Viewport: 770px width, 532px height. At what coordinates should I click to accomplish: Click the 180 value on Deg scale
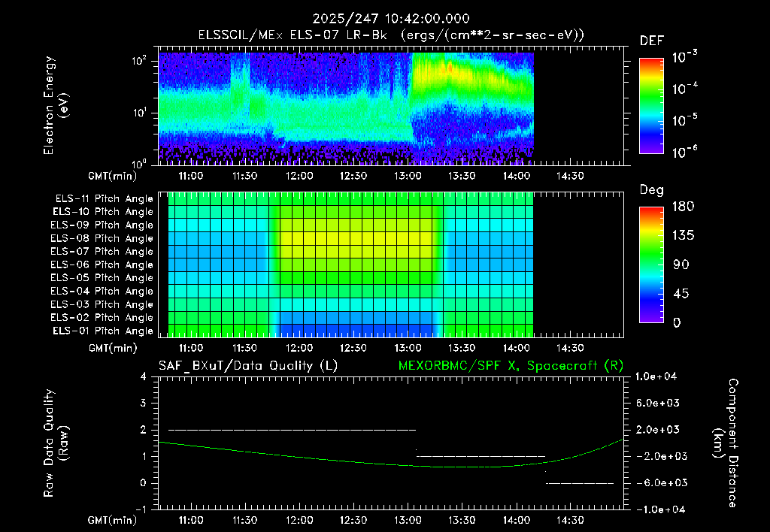(x=683, y=207)
